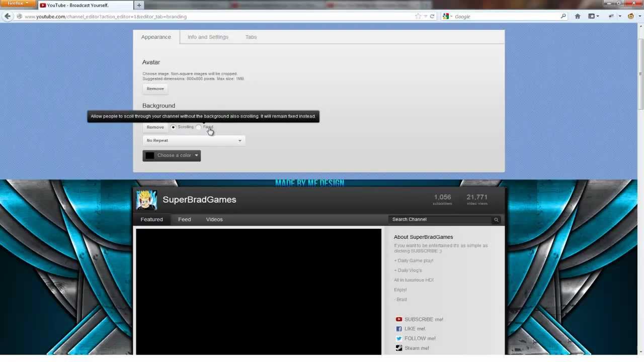Image resolution: width=644 pixels, height=362 pixels.
Task: Click in the Google search box
Action: tap(506, 17)
